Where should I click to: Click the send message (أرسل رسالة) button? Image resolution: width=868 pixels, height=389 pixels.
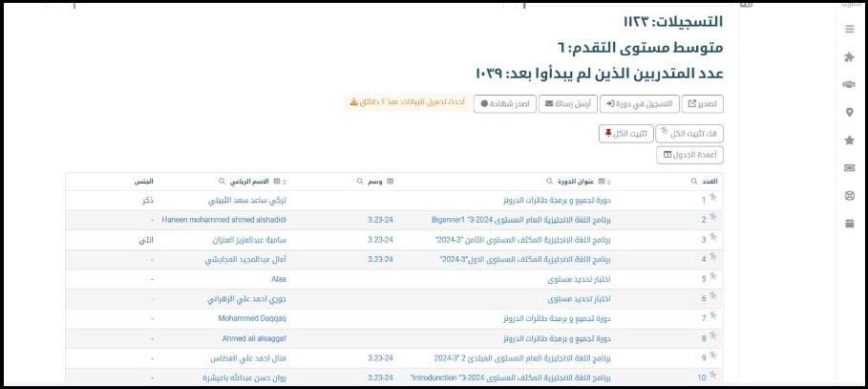[566, 103]
